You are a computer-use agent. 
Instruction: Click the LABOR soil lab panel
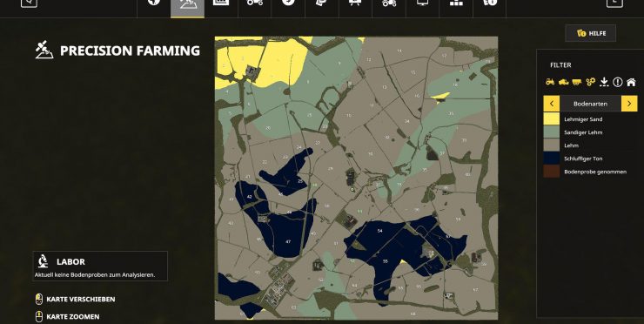click(x=100, y=266)
